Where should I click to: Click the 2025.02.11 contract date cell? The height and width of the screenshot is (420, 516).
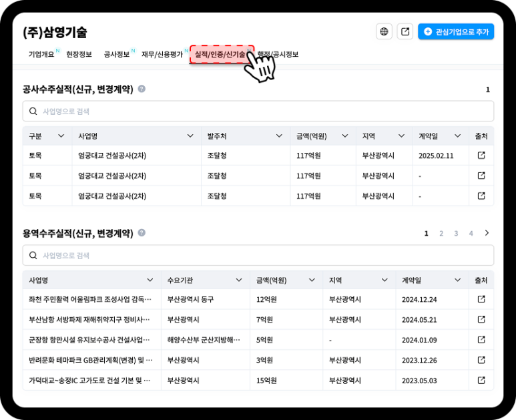436,156
